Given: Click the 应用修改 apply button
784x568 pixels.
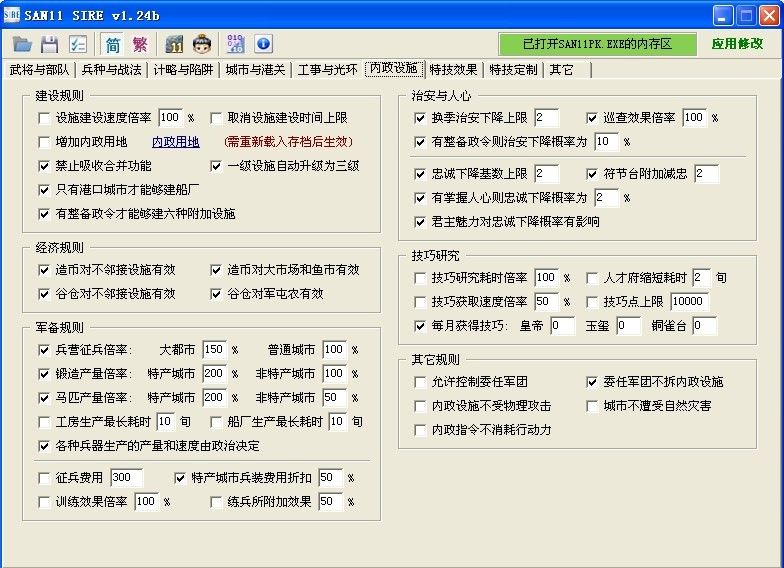Looking at the screenshot, I should coord(739,44).
